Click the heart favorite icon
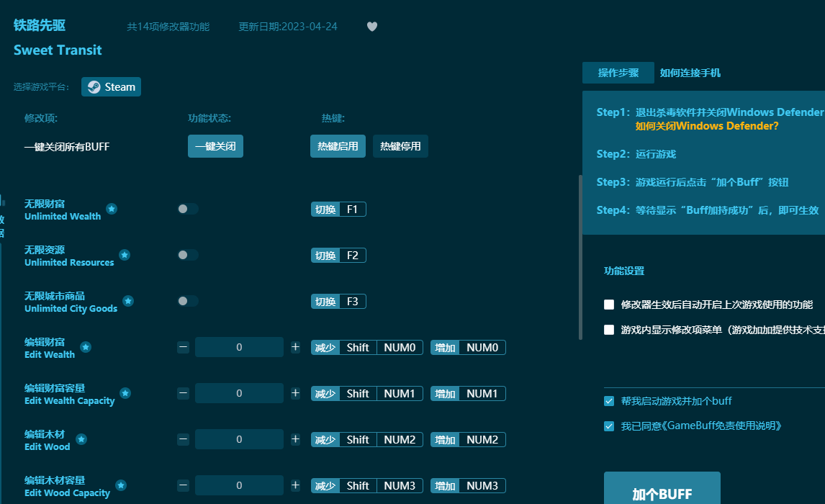 372,27
